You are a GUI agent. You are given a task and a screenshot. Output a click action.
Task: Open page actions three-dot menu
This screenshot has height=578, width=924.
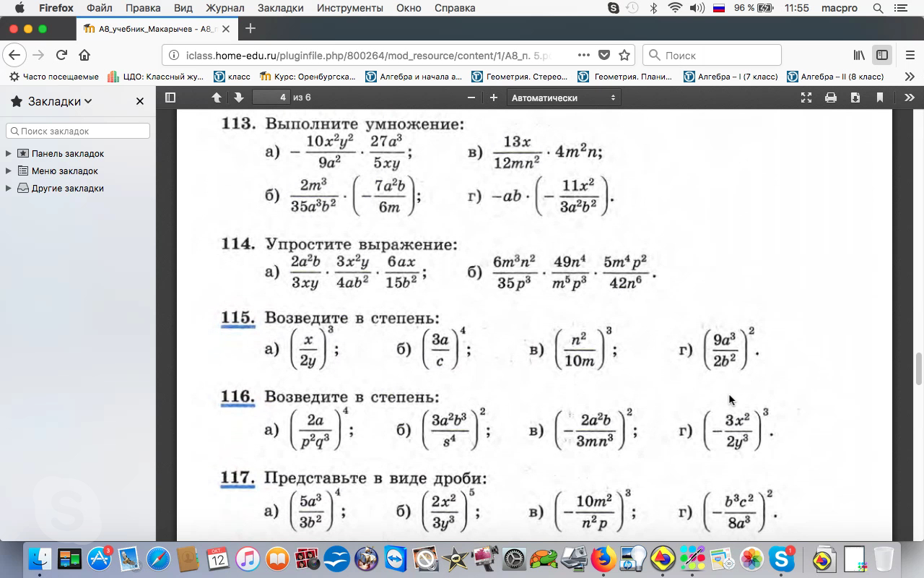pyautogui.click(x=584, y=55)
